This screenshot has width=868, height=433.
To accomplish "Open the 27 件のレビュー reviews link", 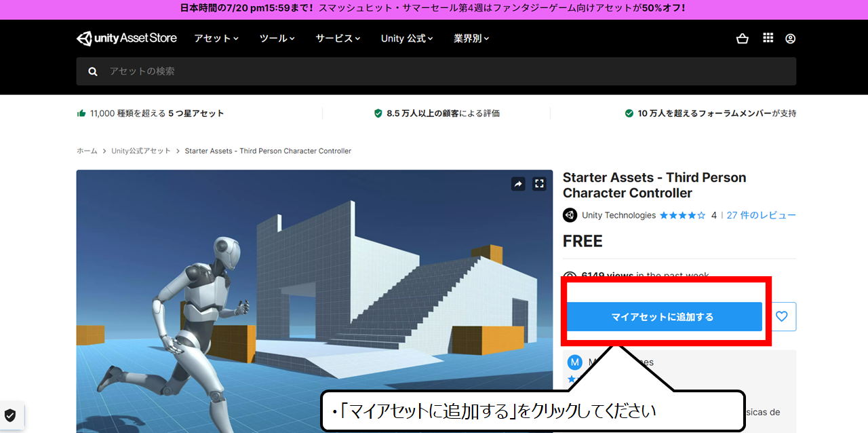I will 762,215.
